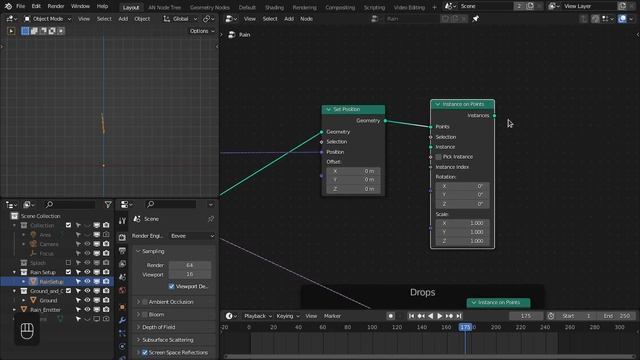Adjust the Render samples slider
The image size is (640, 360).
pos(190,265)
